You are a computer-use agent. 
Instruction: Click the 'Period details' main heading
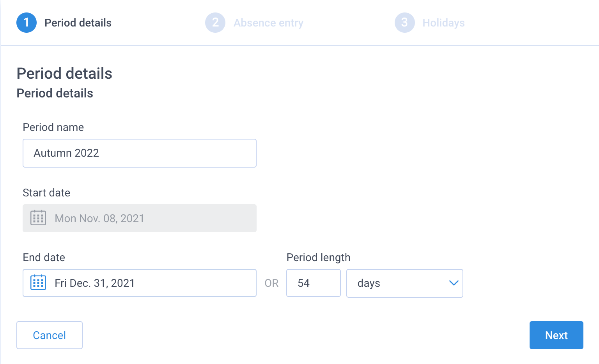pos(64,74)
